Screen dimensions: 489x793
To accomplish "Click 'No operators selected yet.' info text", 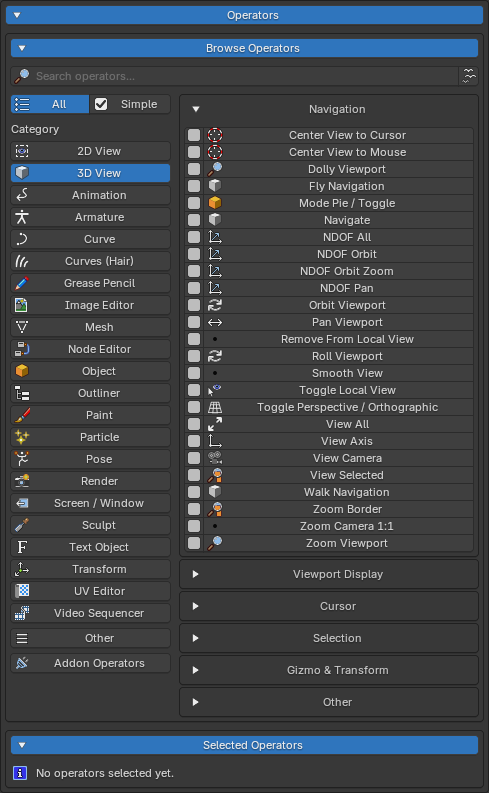I will coord(105,773).
